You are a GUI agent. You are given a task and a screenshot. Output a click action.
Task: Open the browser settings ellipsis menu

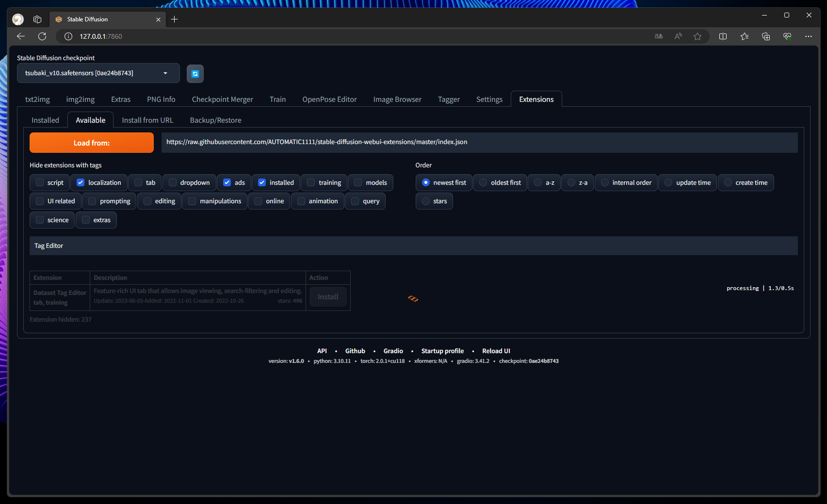tap(808, 36)
